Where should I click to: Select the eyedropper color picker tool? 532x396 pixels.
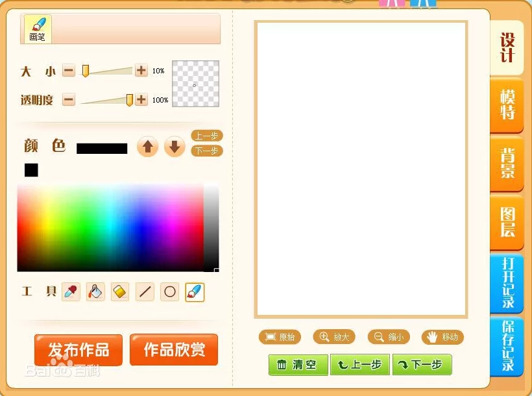point(71,291)
